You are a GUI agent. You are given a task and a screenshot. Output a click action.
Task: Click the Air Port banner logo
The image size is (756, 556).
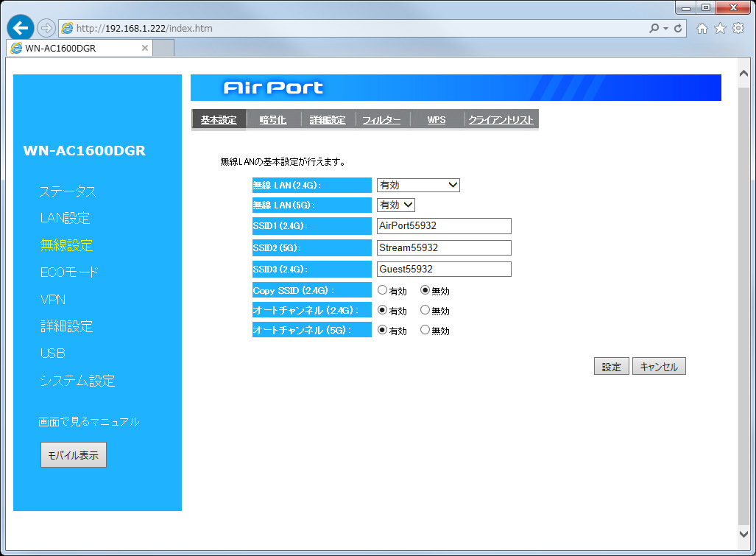[273, 88]
